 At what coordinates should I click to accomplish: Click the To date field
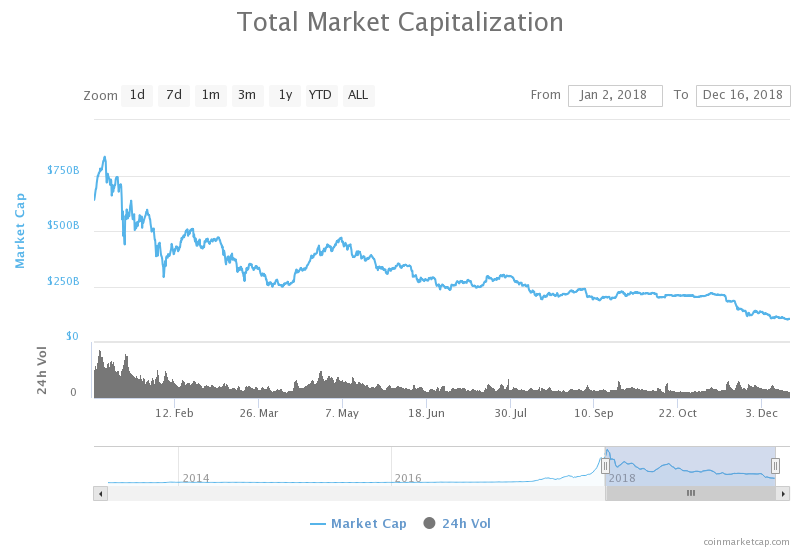coord(743,95)
